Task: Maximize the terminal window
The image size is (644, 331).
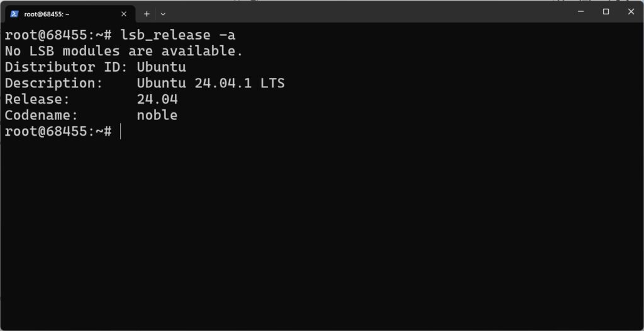Action: (606, 11)
